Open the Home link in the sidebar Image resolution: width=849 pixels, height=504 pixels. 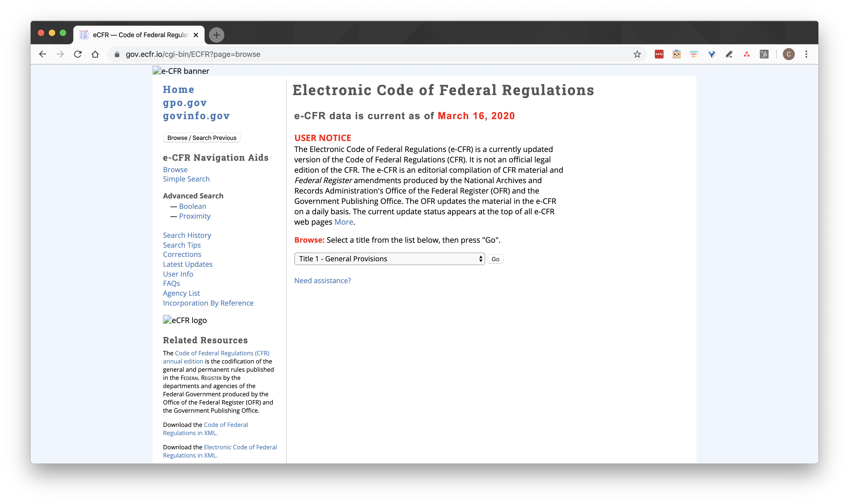[x=178, y=89]
